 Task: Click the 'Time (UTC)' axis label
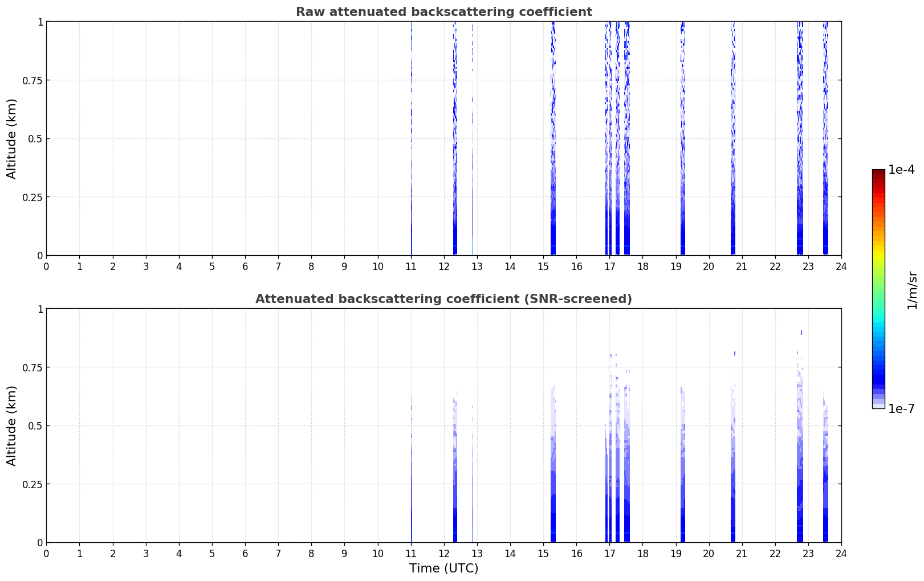443,568
